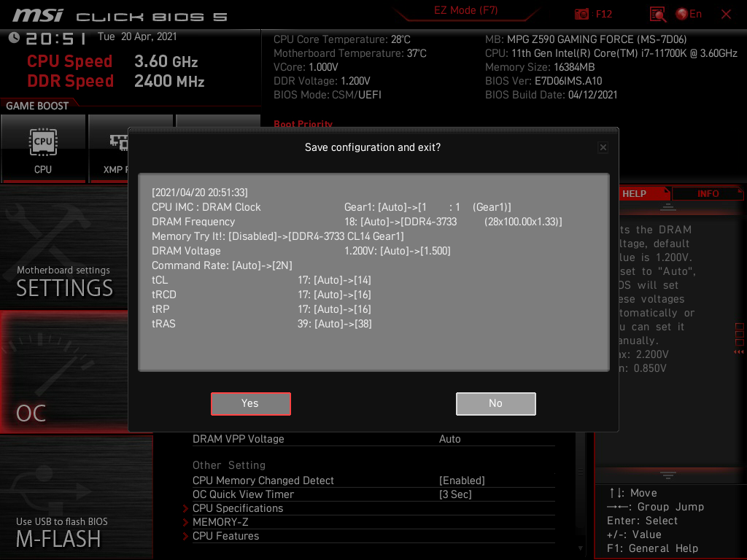747x560 pixels.
Task: Expand the MEMORY-Z submenu
Action: tap(220, 522)
